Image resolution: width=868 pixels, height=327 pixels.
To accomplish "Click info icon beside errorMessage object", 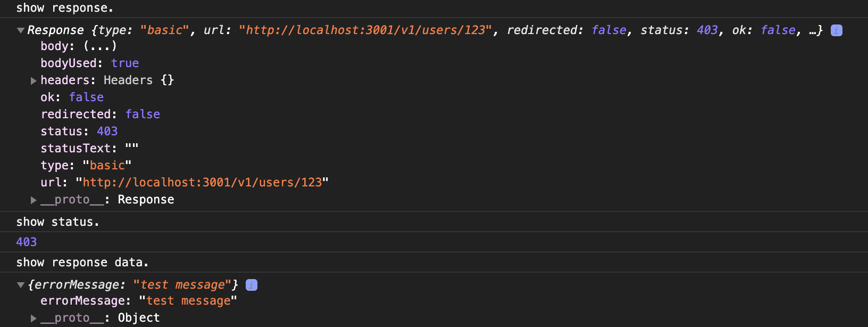I will (x=252, y=285).
